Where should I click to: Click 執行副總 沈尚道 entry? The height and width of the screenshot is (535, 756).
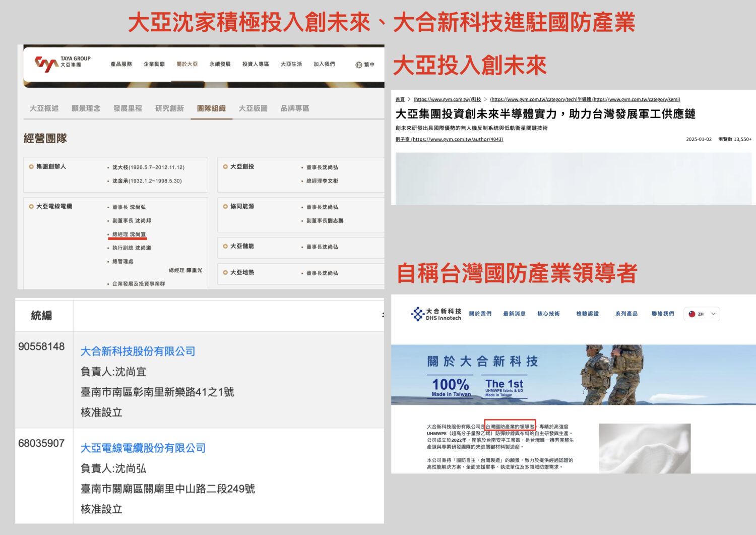click(x=132, y=248)
